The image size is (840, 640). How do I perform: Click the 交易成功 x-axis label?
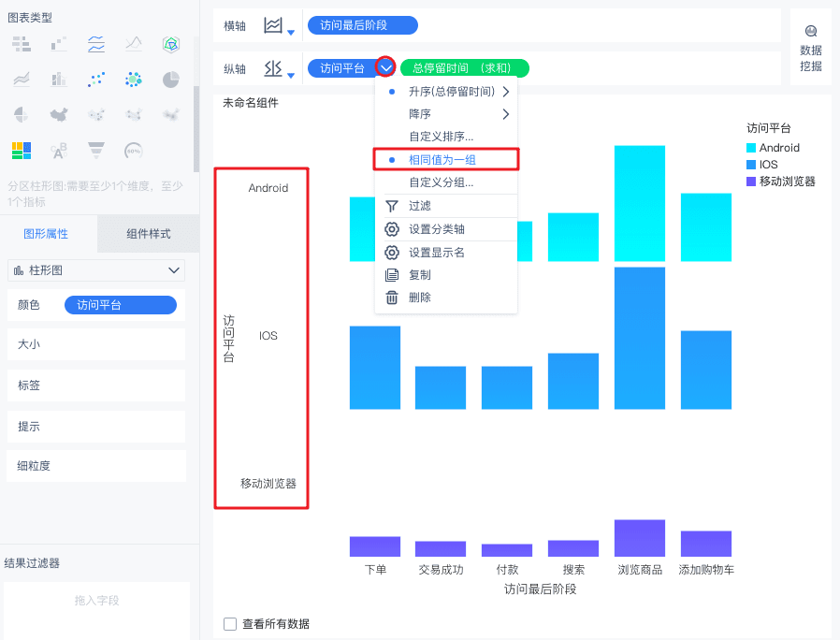441,570
